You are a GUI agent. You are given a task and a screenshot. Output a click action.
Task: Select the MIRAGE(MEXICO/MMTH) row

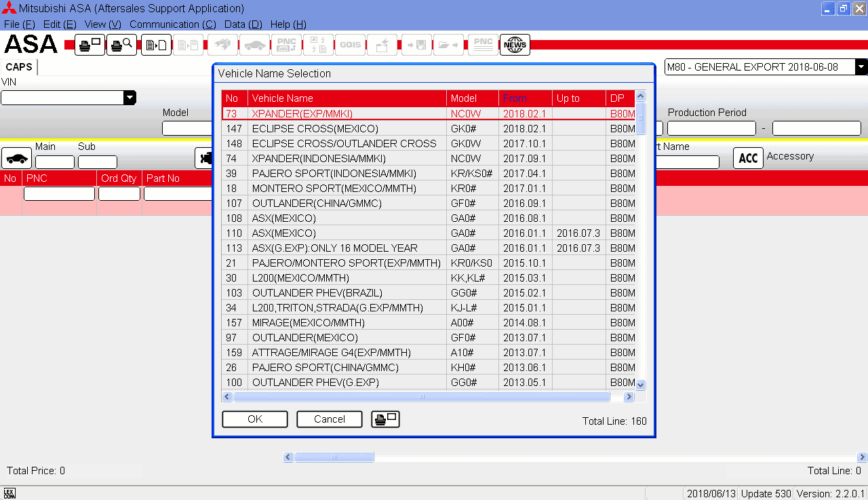[429, 323]
